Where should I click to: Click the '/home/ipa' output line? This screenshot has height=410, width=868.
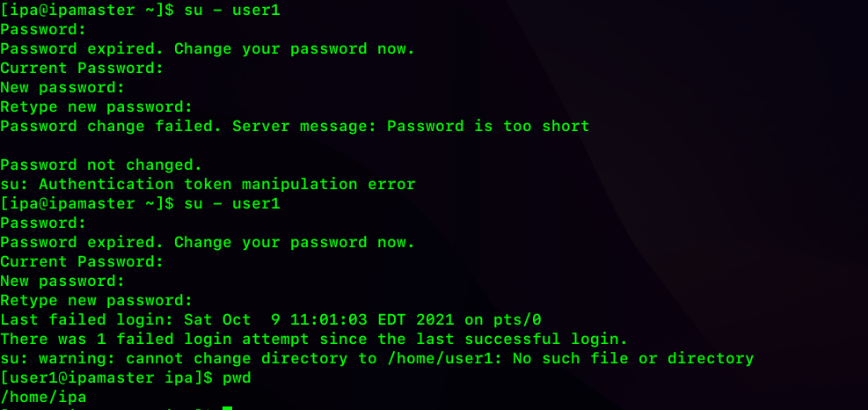point(43,398)
